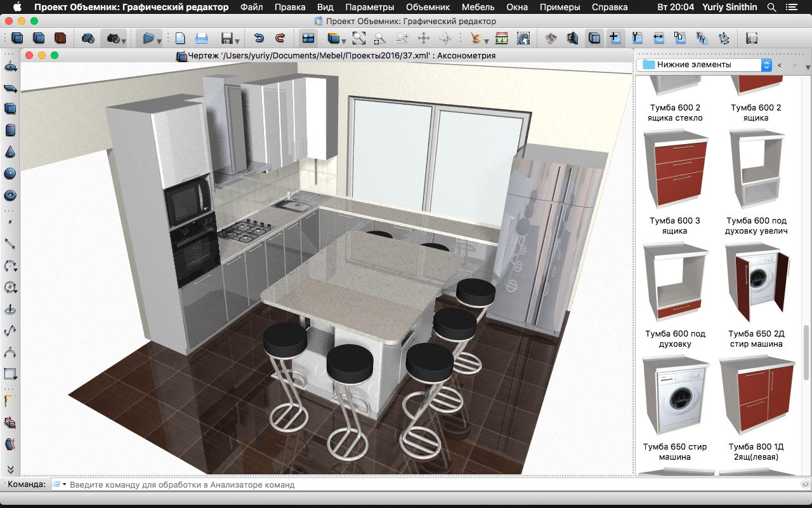Go to previous library category arrow
The width and height of the screenshot is (812, 508).
tap(780, 65)
